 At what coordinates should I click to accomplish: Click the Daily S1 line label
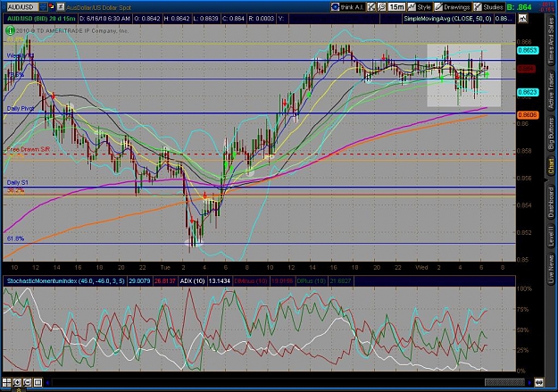pyautogui.click(x=18, y=183)
